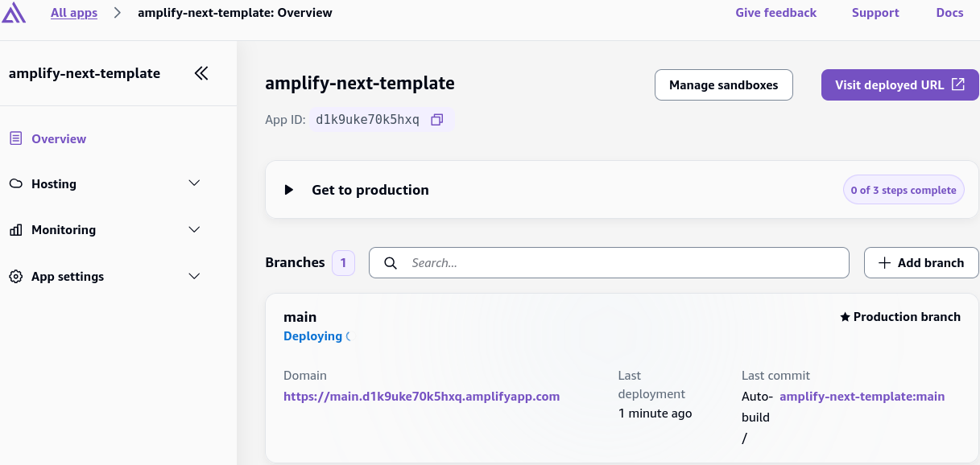This screenshot has height=465, width=980.
Task: Expand the Monitoring section chevron
Action: [194, 230]
